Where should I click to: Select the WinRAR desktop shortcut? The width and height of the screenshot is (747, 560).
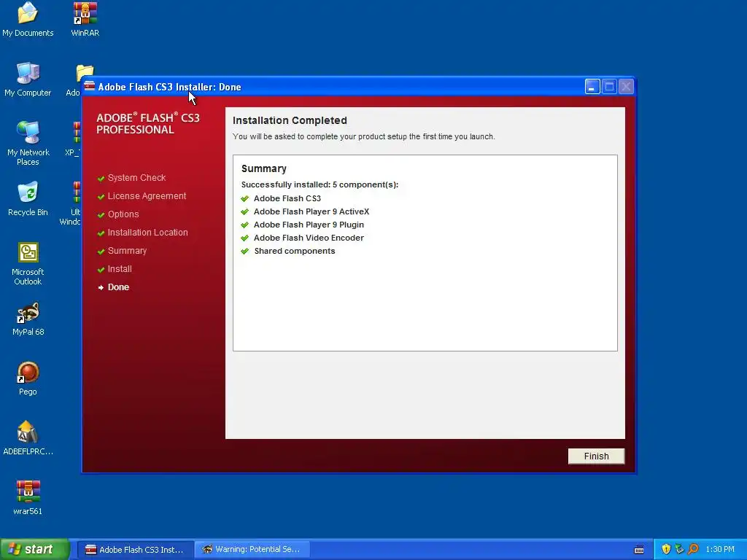click(x=85, y=20)
